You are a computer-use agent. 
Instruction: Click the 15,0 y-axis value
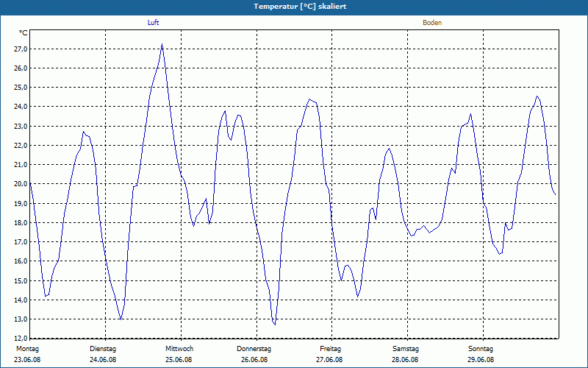point(21,280)
